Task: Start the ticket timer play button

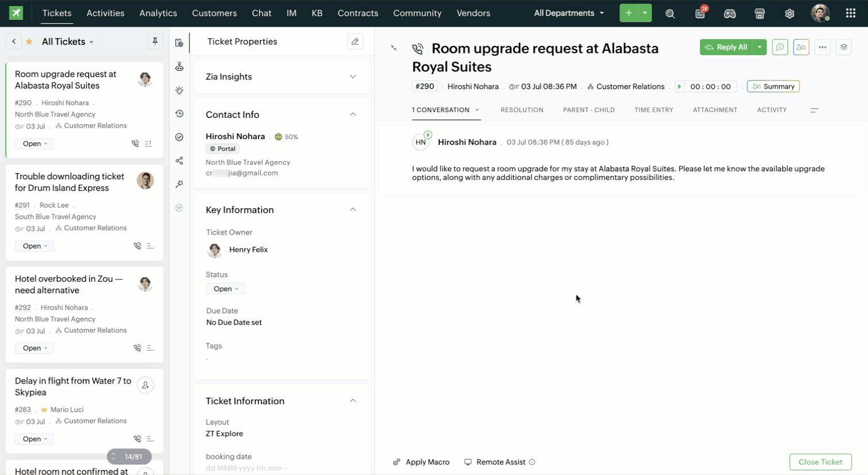Action: (x=679, y=86)
